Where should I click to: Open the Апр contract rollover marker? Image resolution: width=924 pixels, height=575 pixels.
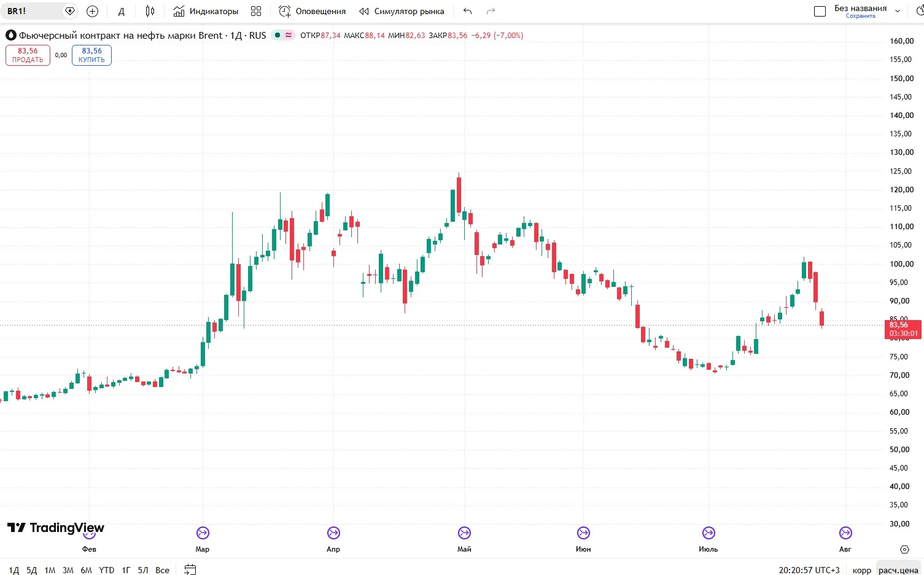click(x=333, y=533)
